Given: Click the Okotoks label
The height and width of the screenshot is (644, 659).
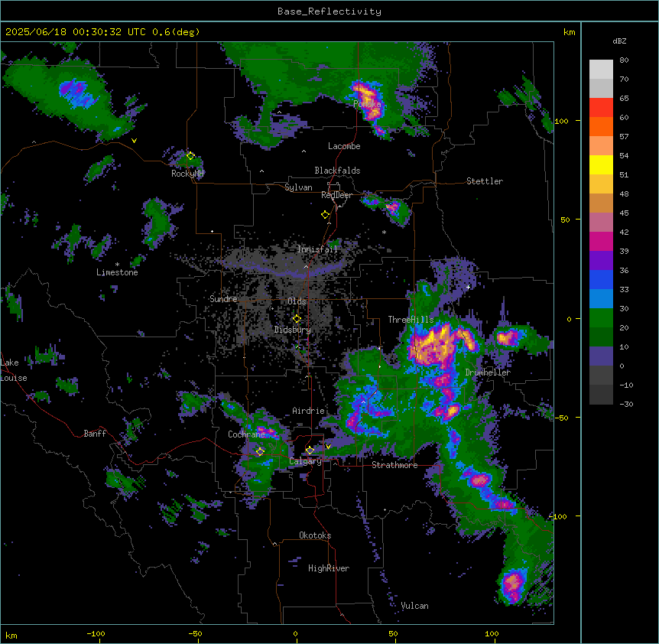Looking at the screenshot, I should pos(315,535).
